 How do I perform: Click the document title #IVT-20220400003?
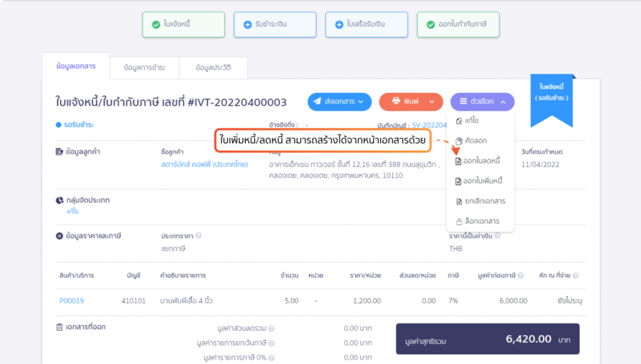click(237, 102)
